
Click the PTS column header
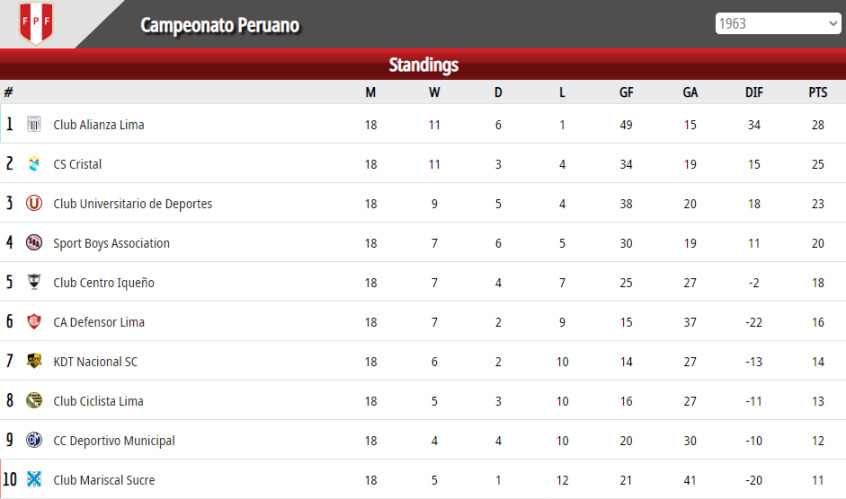817,92
